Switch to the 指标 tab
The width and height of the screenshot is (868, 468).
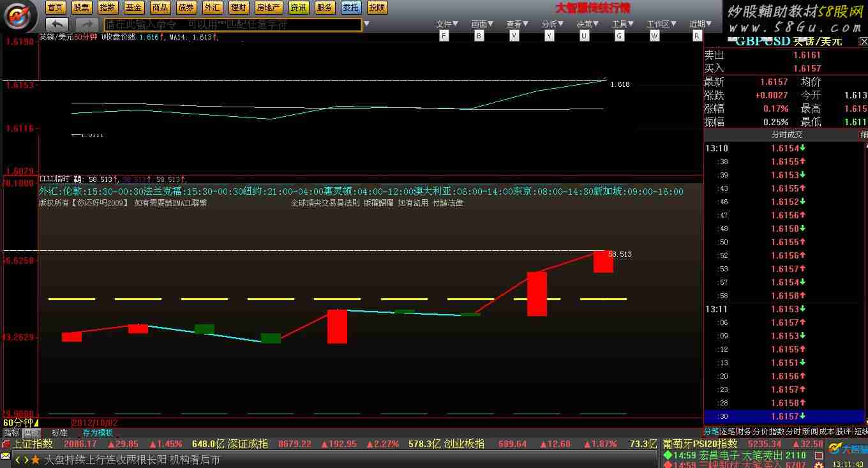click(11, 432)
